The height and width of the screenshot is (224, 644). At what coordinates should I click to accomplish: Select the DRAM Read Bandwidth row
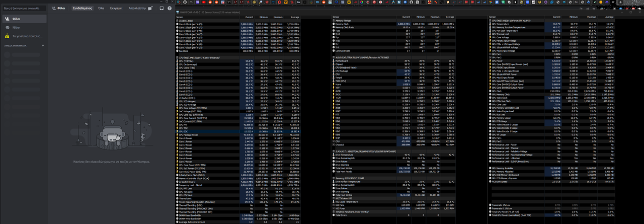coord(238,214)
